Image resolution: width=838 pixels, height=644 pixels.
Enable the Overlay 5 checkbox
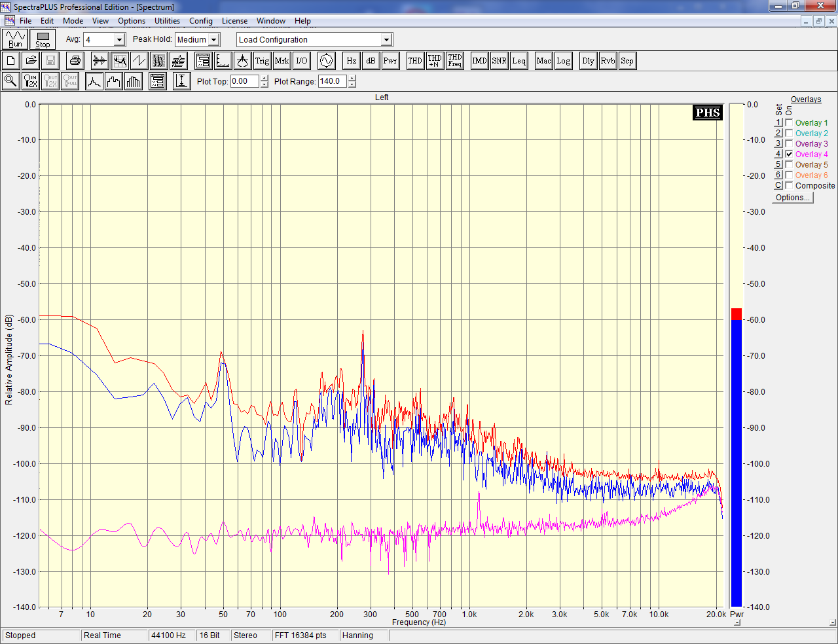tap(789, 164)
